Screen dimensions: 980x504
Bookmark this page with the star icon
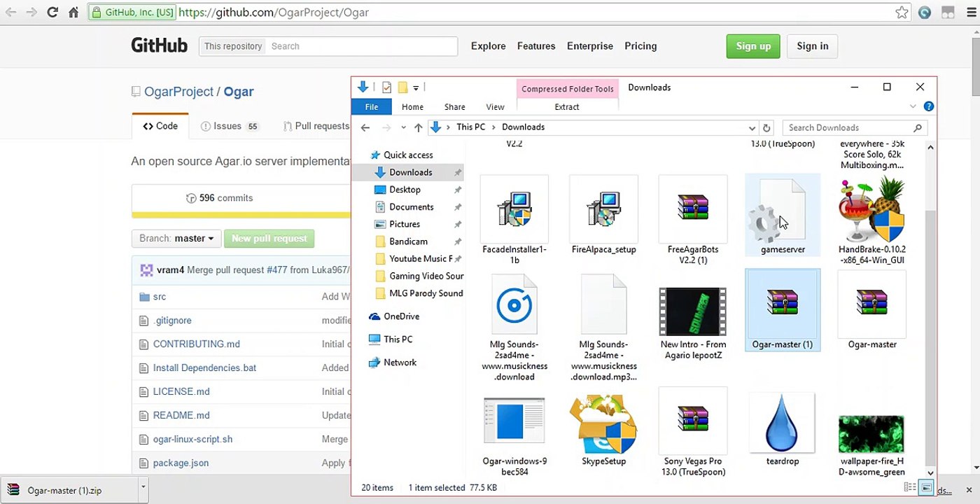pos(902,13)
